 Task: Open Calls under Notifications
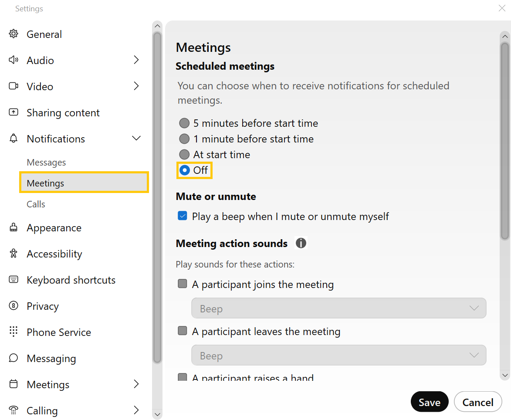point(36,204)
